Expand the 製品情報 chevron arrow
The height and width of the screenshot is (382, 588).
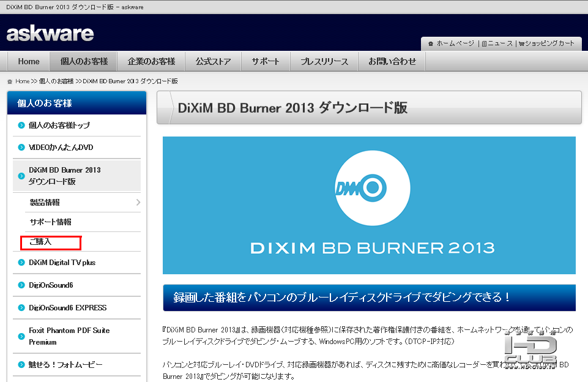[x=138, y=202]
